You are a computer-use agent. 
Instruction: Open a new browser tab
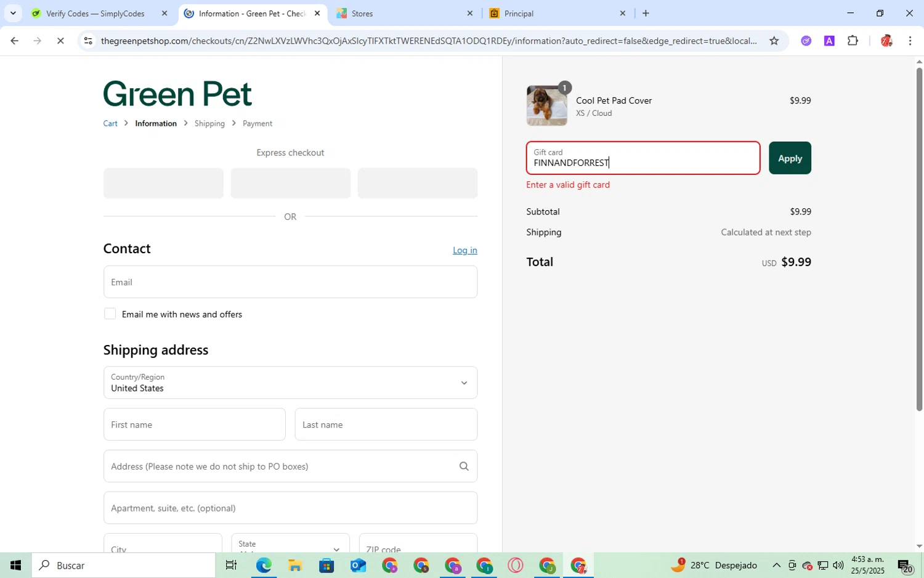click(x=646, y=13)
